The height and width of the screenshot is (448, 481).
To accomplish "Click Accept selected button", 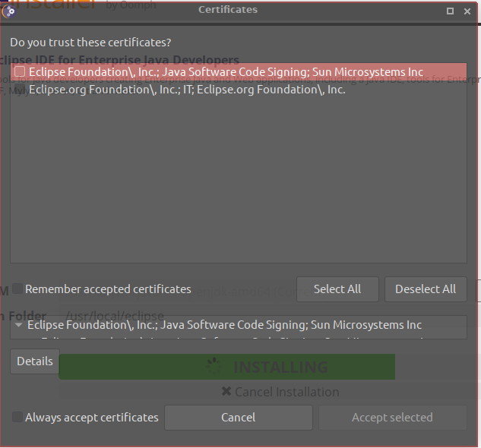I will pyautogui.click(x=393, y=418).
